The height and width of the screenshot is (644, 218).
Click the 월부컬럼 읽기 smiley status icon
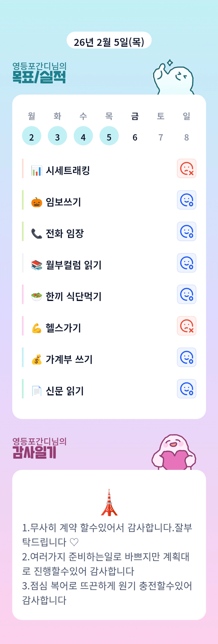pos(186,263)
